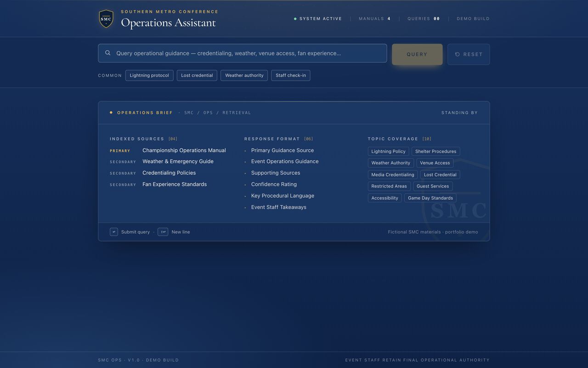
Task: Click the Event Operations Guidance list item
Action: click(285, 161)
